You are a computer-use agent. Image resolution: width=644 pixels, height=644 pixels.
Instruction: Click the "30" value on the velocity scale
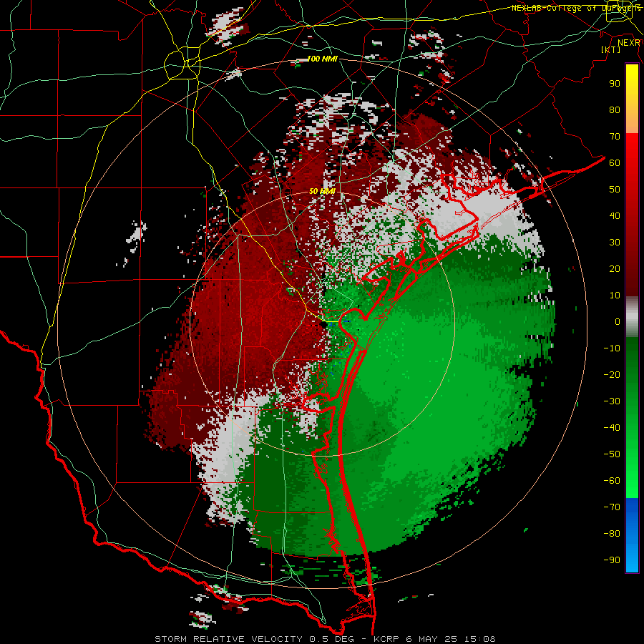point(615,243)
